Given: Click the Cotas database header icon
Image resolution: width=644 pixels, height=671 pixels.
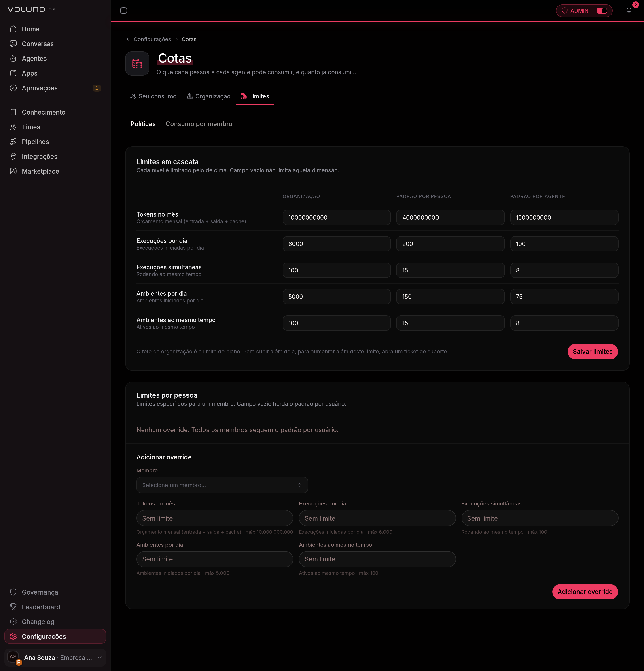Looking at the screenshot, I should tap(137, 63).
